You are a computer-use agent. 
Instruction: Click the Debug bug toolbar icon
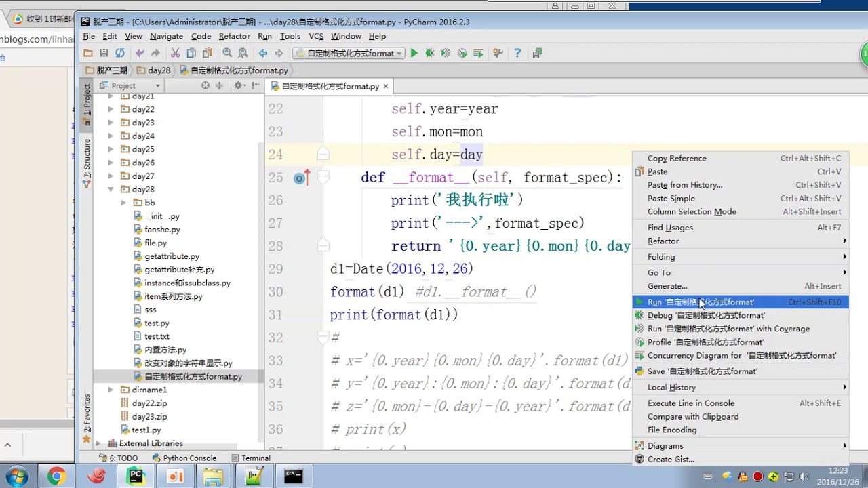point(430,53)
